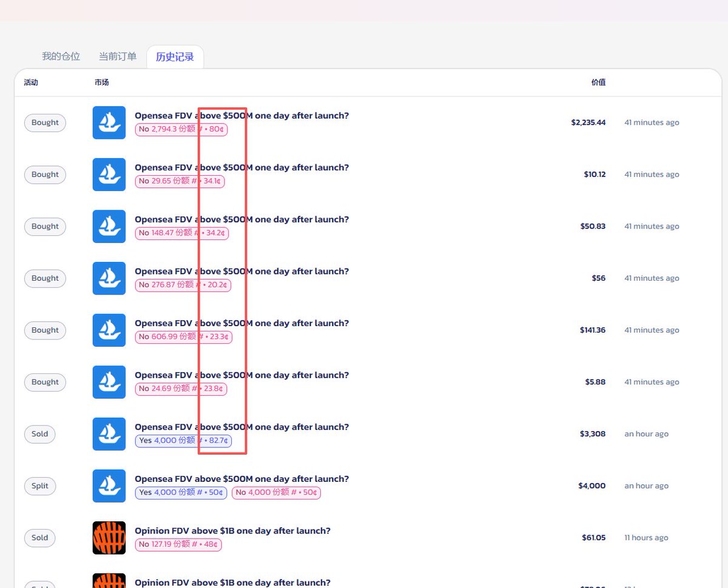Viewport: 728px width, 588px height.
Task: Open the Opensea FDV market title in the $3,308 row
Action: (x=241, y=427)
